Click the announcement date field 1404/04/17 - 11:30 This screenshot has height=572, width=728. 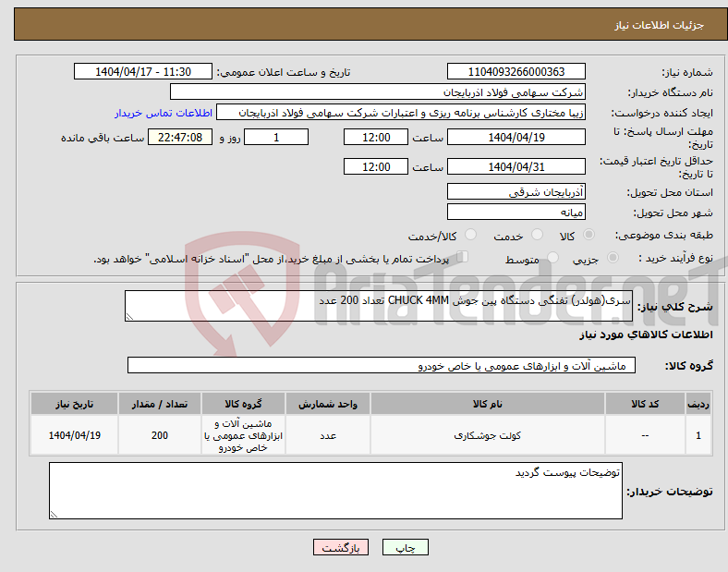[x=143, y=71]
